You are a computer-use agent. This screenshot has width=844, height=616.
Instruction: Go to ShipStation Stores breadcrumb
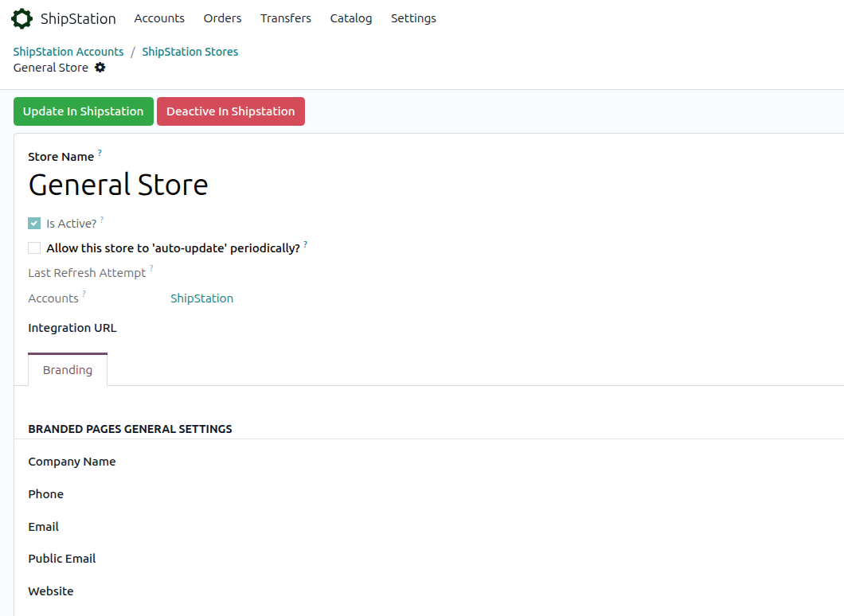point(190,52)
